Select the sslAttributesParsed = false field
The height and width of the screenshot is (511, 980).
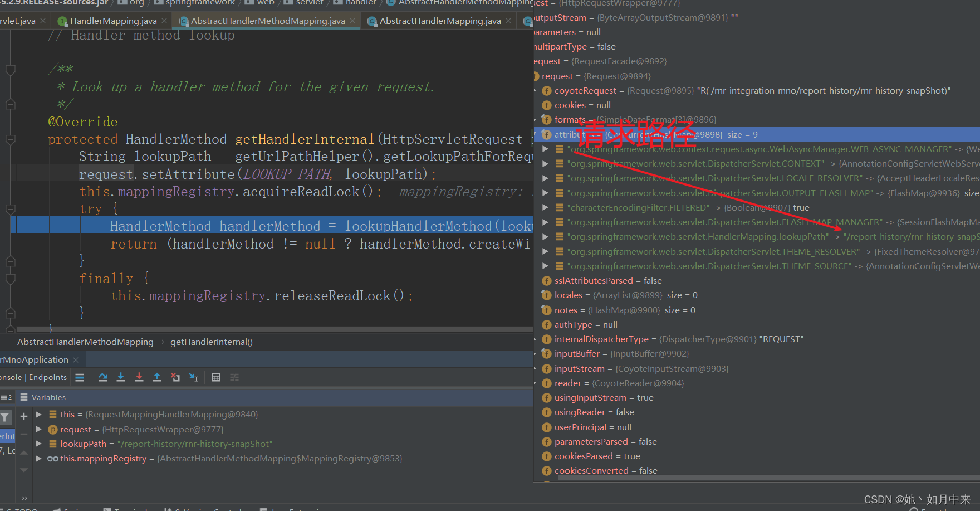click(x=608, y=280)
